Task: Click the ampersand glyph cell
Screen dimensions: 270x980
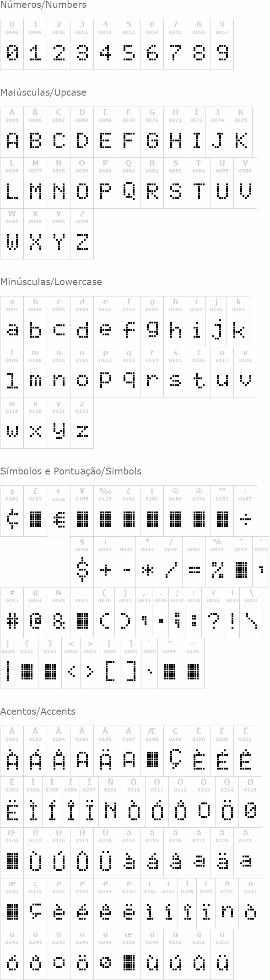Action: (x=59, y=613)
